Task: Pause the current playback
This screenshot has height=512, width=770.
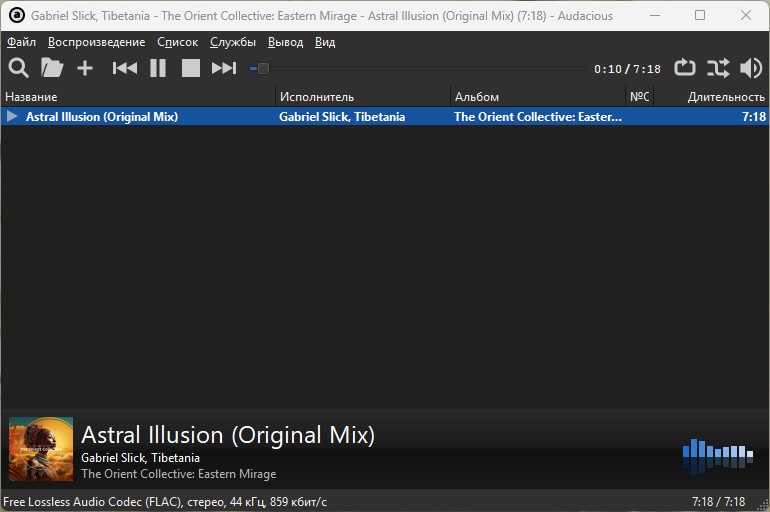Action: [x=158, y=68]
